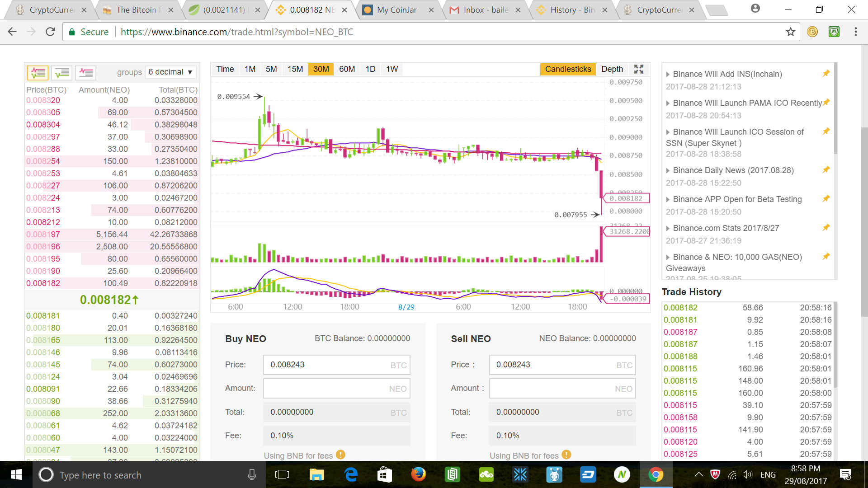Viewport: 868px width, 488px height.
Task: Select the 1M chart interval
Action: pos(250,69)
